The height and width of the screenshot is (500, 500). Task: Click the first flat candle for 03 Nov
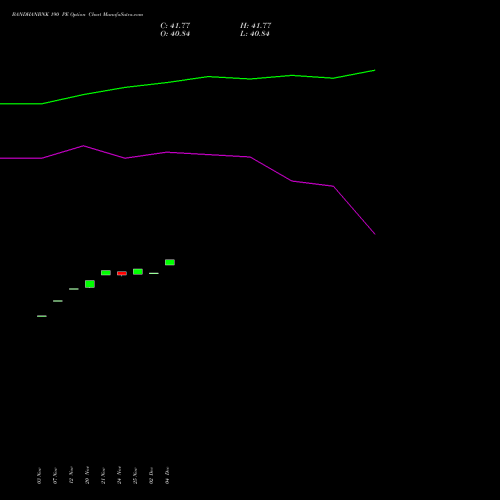(42, 316)
